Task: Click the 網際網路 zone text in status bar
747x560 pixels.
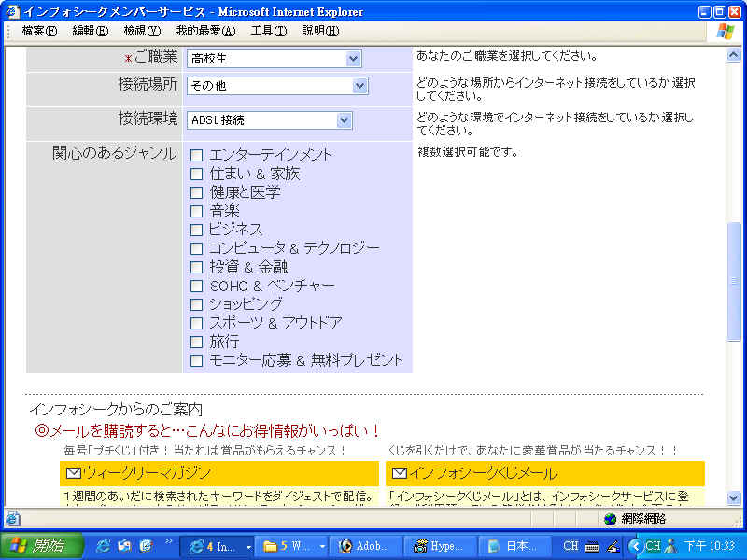Action: click(643, 519)
